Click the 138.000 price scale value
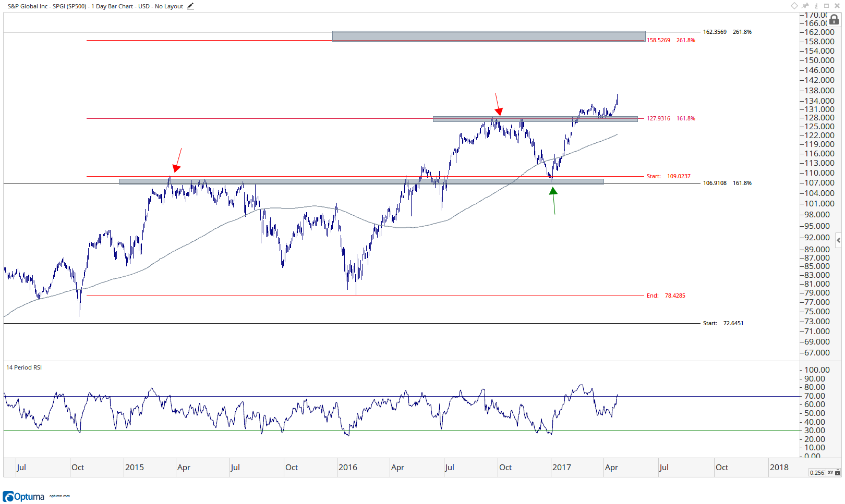845x504 pixels. (819, 90)
